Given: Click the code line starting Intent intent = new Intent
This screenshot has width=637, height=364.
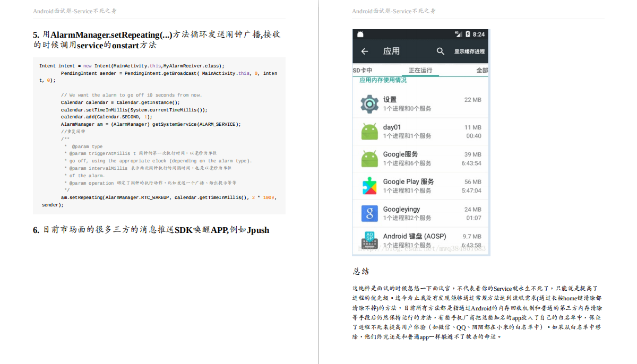Looking at the screenshot, I should pyautogui.click(x=132, y=66).
